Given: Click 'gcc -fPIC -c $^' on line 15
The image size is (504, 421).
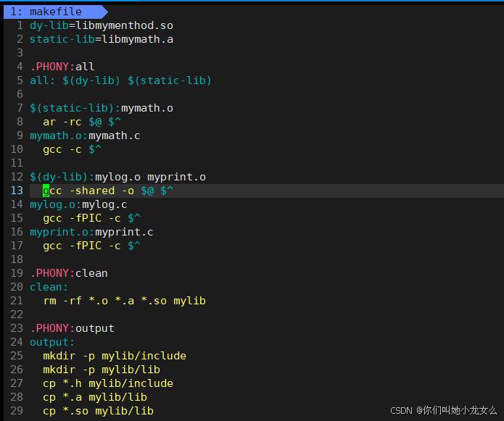Looking at the screenshot, I should (x=91, y=218).
